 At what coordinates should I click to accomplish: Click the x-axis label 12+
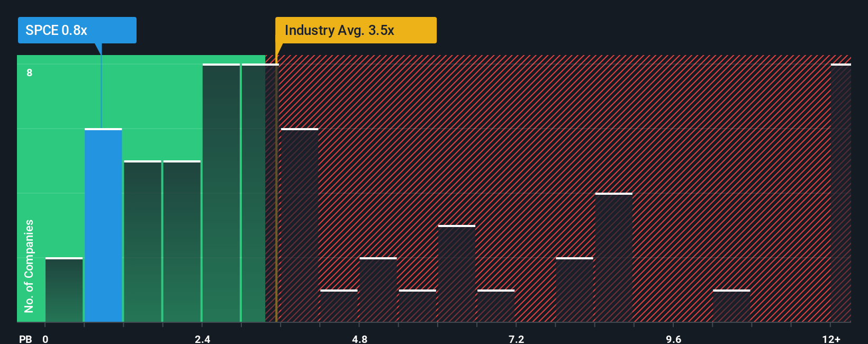831,339
